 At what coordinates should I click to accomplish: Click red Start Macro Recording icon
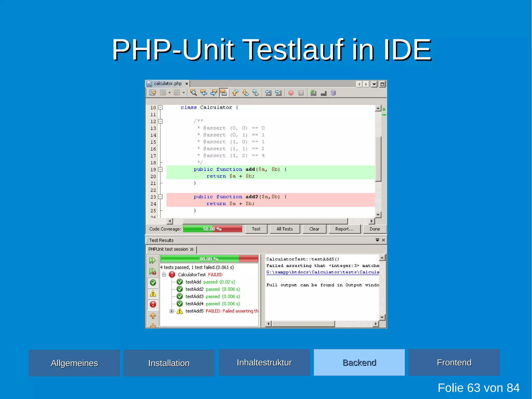click(291, 93)
